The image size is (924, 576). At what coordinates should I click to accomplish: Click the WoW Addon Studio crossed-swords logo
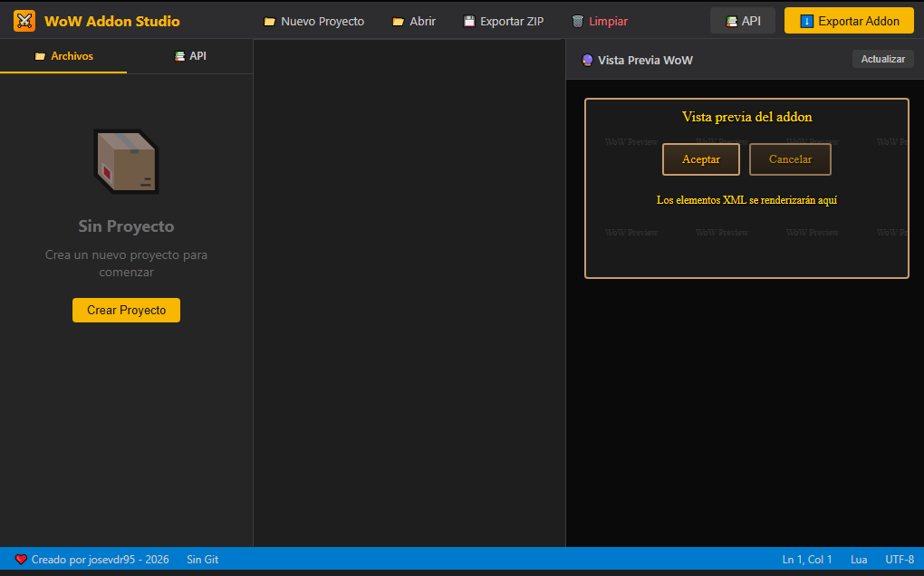point(24,21)
